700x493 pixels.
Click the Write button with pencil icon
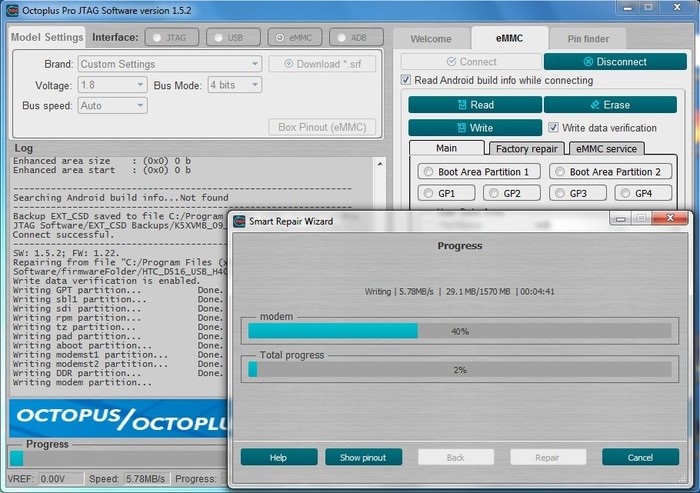point(474,128)
